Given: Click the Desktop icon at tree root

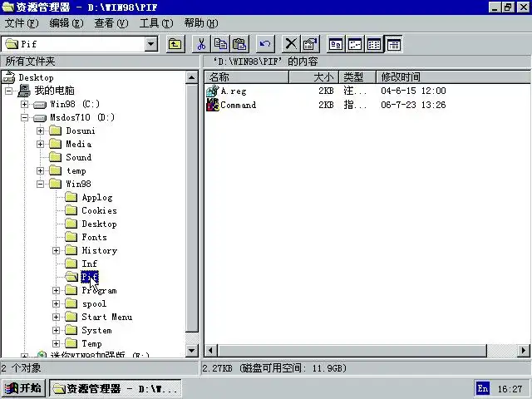Looking at the screenshot, I should 9,77.
